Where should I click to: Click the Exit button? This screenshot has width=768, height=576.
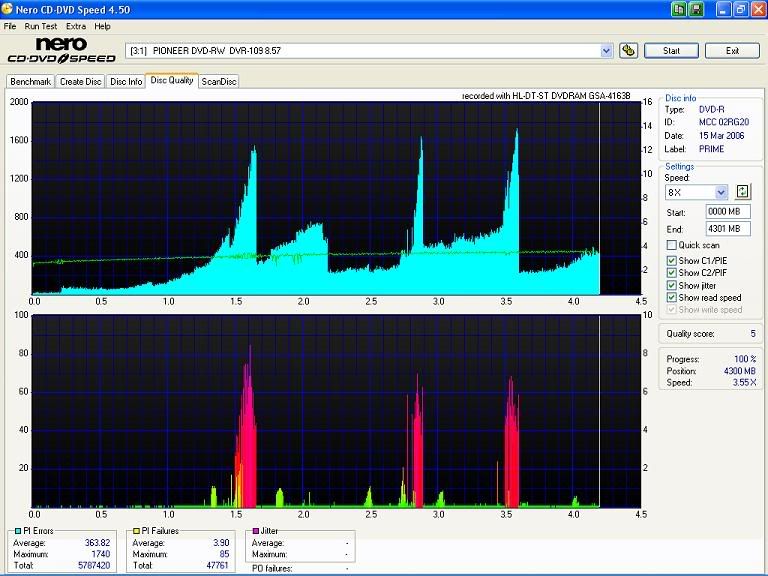tap(732, 50)
